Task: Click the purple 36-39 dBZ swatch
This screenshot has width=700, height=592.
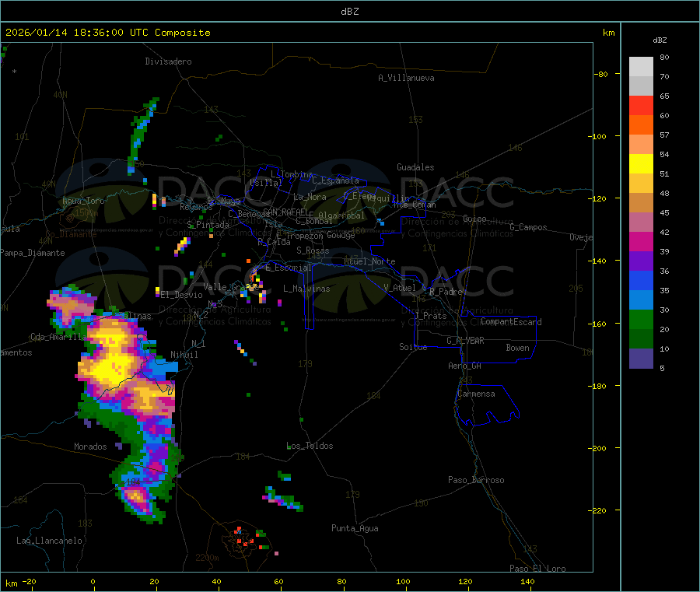Action: 641,261
